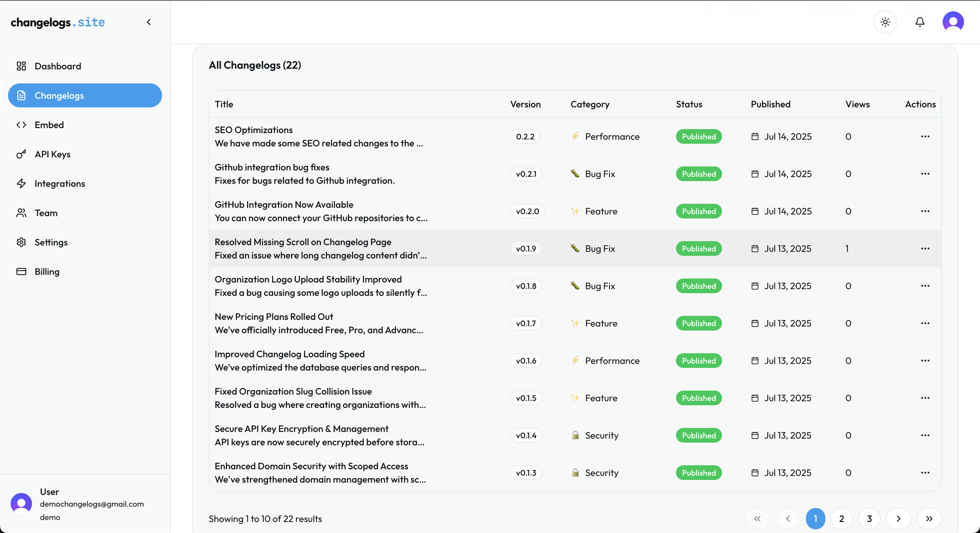Click the Billing card icon

point(21,272)
